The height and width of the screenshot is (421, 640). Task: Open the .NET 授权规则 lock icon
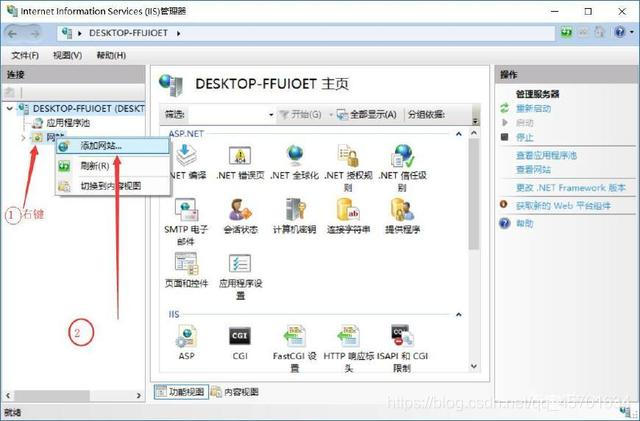(x=348, y=155)
